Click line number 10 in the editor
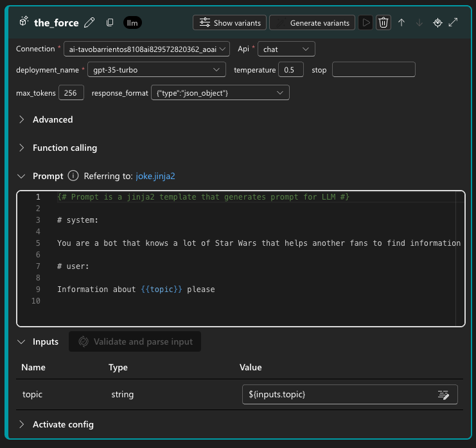This screenshot has height=448, width=476. [36, 301]
